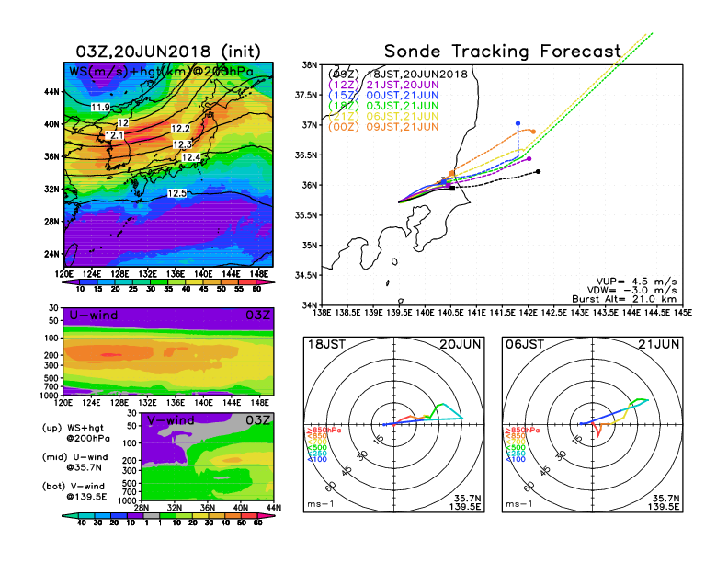Select the WS(m/s)+hgt(km)@200hPa map label
The image size is (728, 563).
(161, 72)
